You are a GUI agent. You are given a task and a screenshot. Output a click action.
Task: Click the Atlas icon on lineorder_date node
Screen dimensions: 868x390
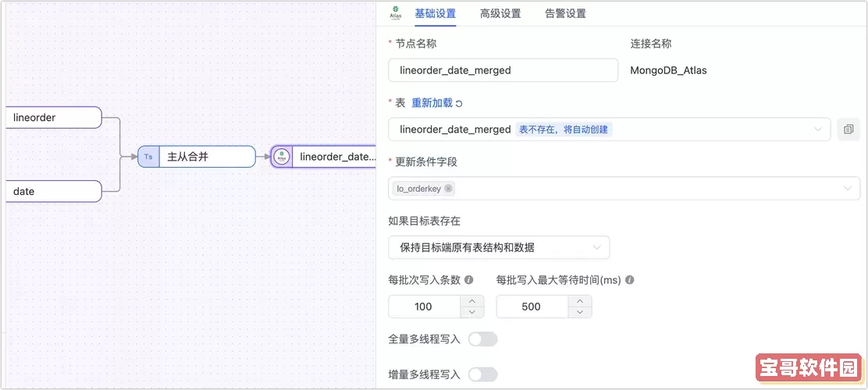283,157
